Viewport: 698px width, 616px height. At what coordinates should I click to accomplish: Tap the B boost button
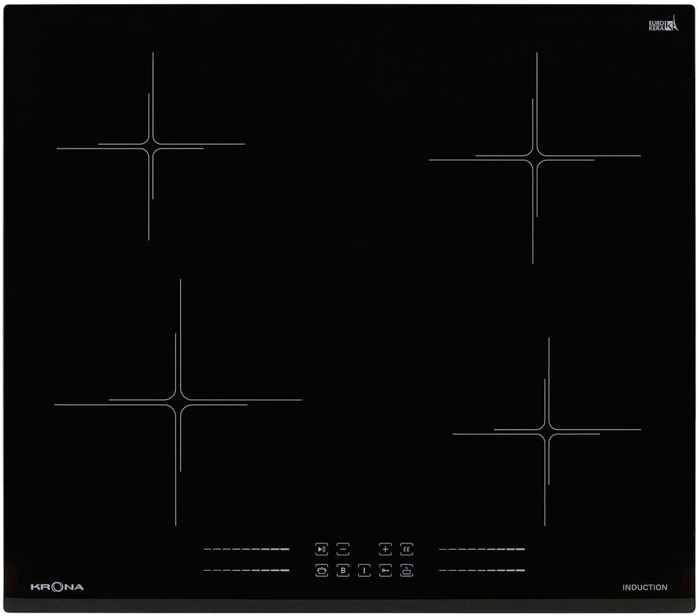click(343, 570)
